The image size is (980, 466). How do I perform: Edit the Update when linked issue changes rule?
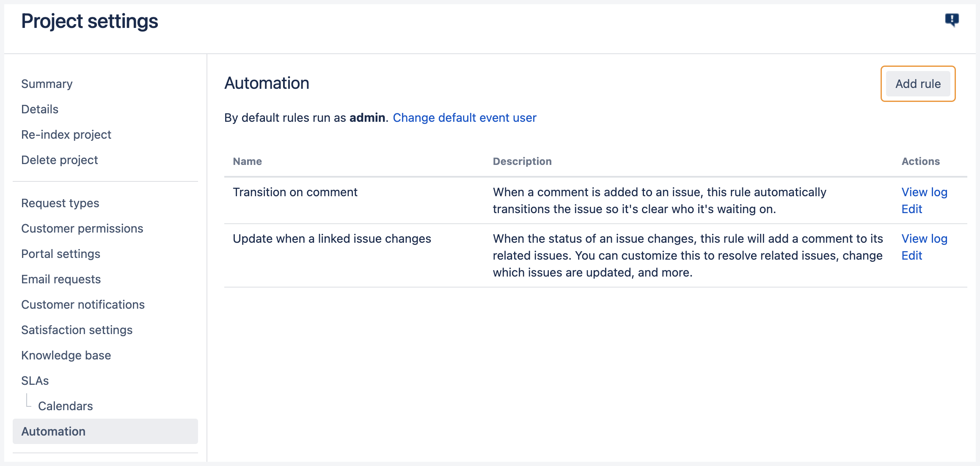pos(911,255)
